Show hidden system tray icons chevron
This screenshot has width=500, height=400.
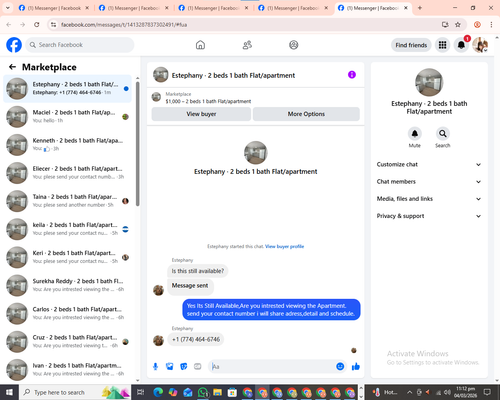click(x=410, y=392)
